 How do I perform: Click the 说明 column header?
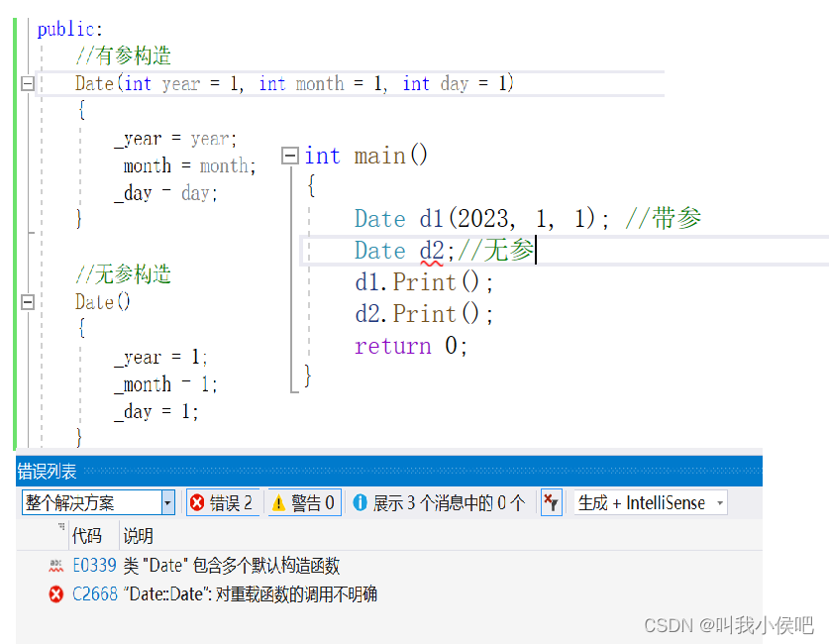pos(136,535)
